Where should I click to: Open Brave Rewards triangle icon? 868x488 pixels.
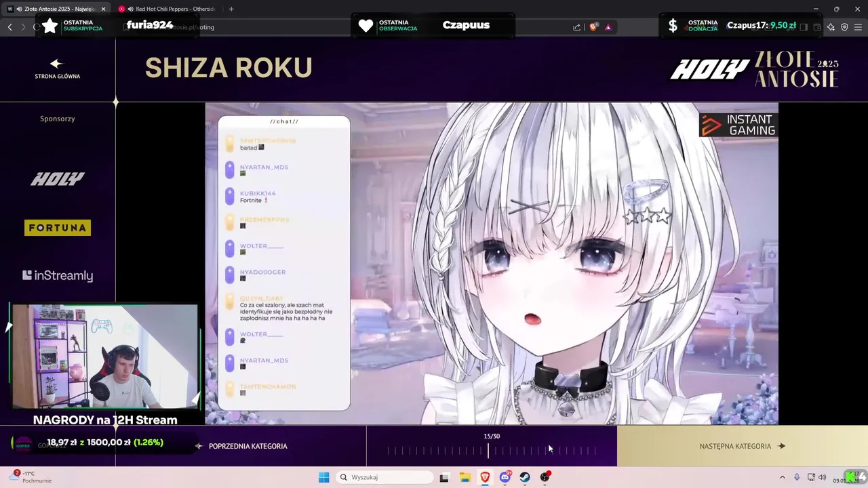(x=608, y=27)
